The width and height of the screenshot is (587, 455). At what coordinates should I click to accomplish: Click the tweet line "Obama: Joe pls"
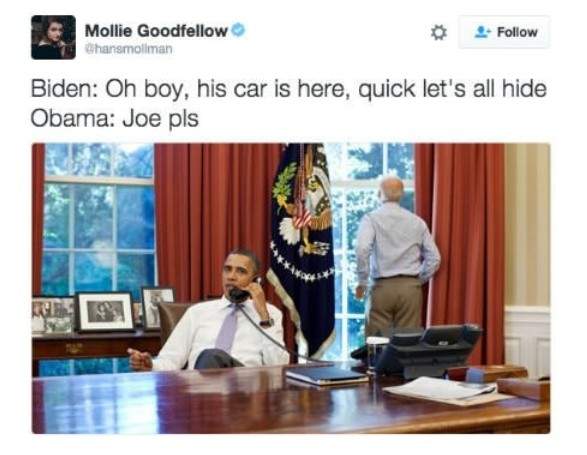(x=115, y=119)
